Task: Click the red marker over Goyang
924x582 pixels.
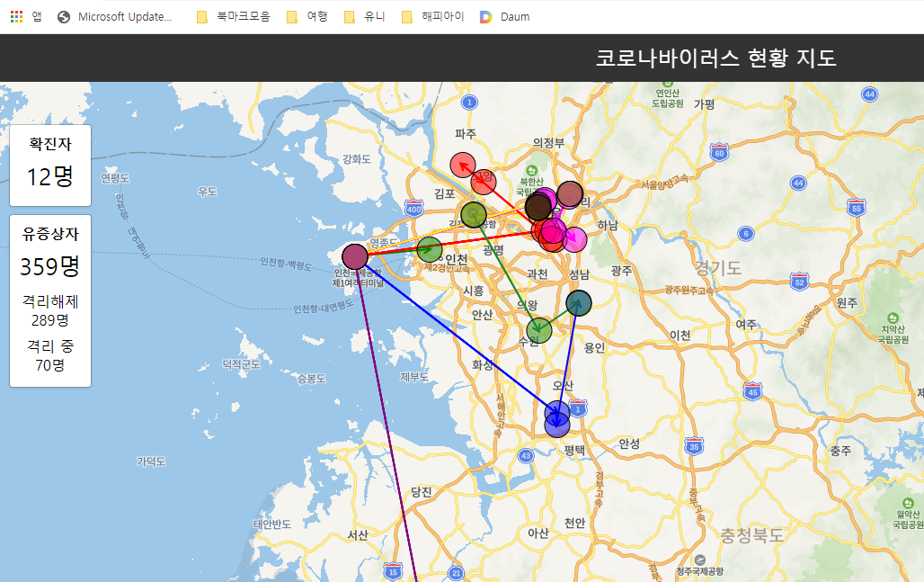Action: click(484, 183)
